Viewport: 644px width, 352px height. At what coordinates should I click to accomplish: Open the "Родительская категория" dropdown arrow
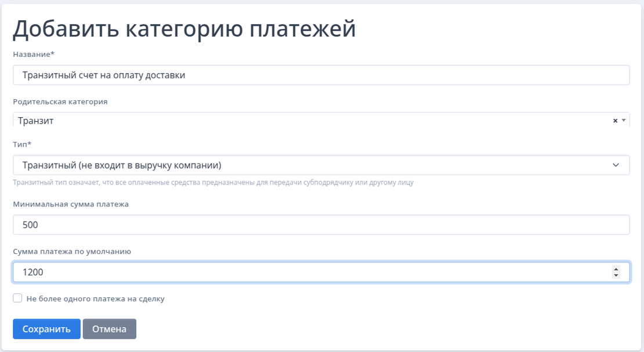[624, 120]
